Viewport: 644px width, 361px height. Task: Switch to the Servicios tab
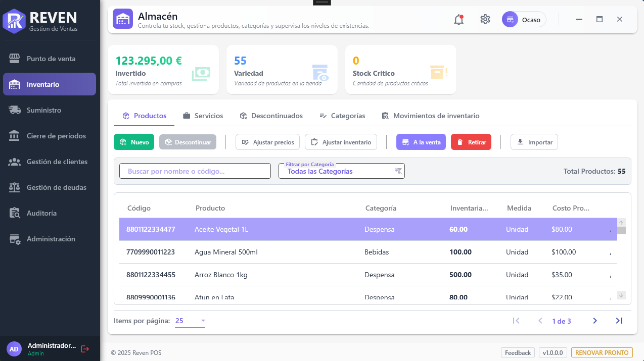[x=203, y=116]
